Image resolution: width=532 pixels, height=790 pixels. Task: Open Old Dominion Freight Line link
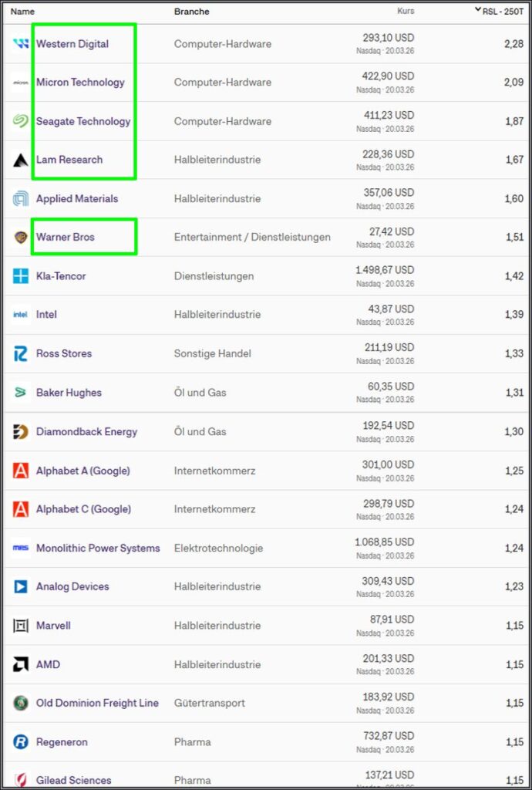[x=97, y=703]
